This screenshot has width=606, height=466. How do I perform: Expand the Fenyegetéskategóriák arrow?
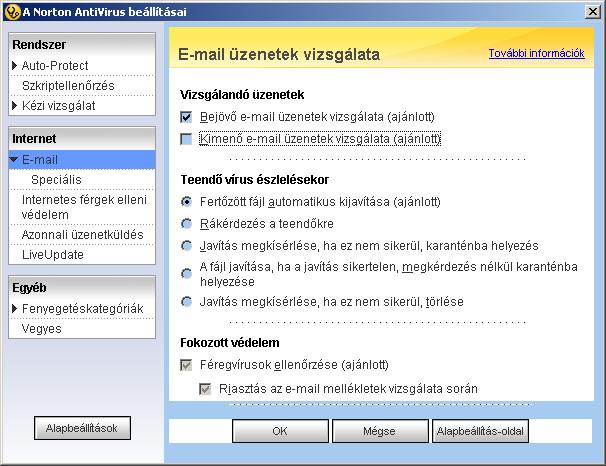[x=15, y=308]
